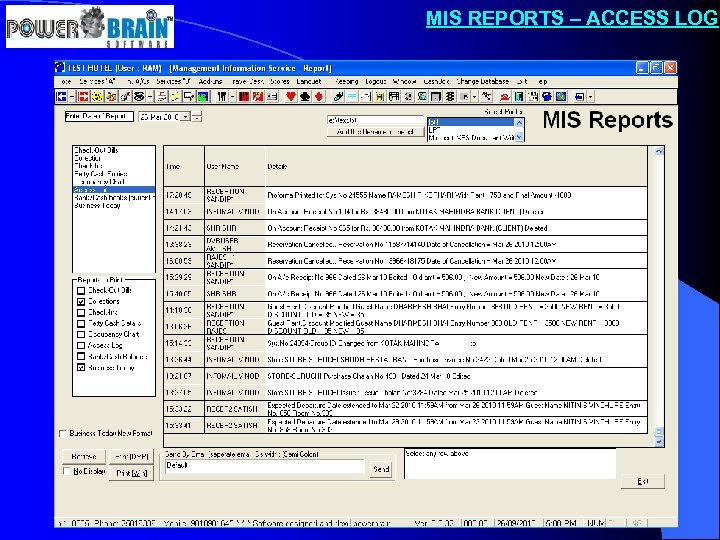The image size is (720, 540).
Task: Open the Stores menu
Action: coord(280,81)
